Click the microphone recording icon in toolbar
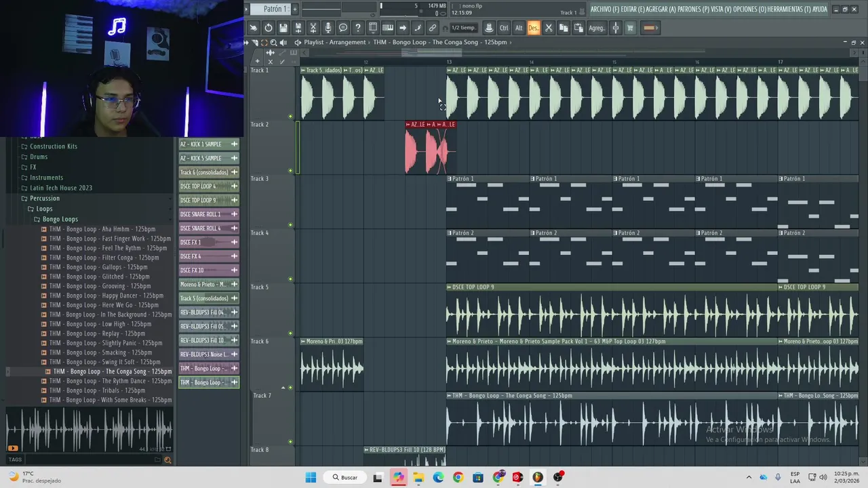This screenshot has width=868, height=488. point(328,28)
